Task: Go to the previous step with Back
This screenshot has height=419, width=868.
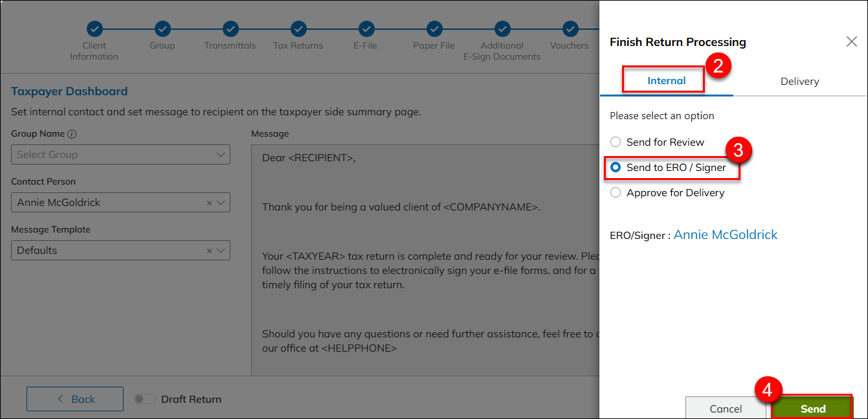Action: click(x=75, y=399)
